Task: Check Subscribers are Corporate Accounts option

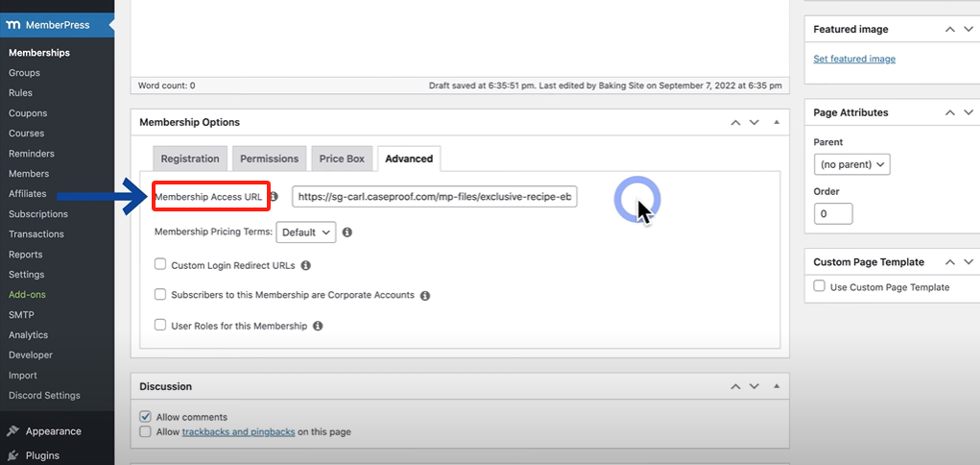Action: tap(161, 295)
